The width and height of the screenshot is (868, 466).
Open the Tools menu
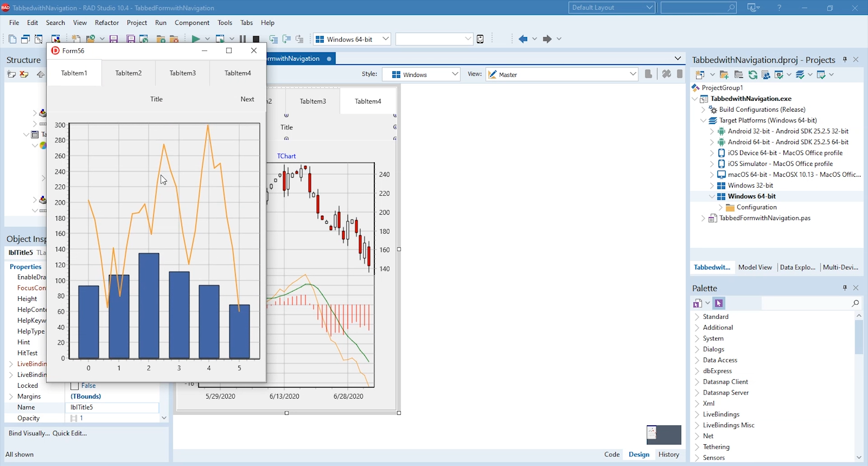click(225, 23)
